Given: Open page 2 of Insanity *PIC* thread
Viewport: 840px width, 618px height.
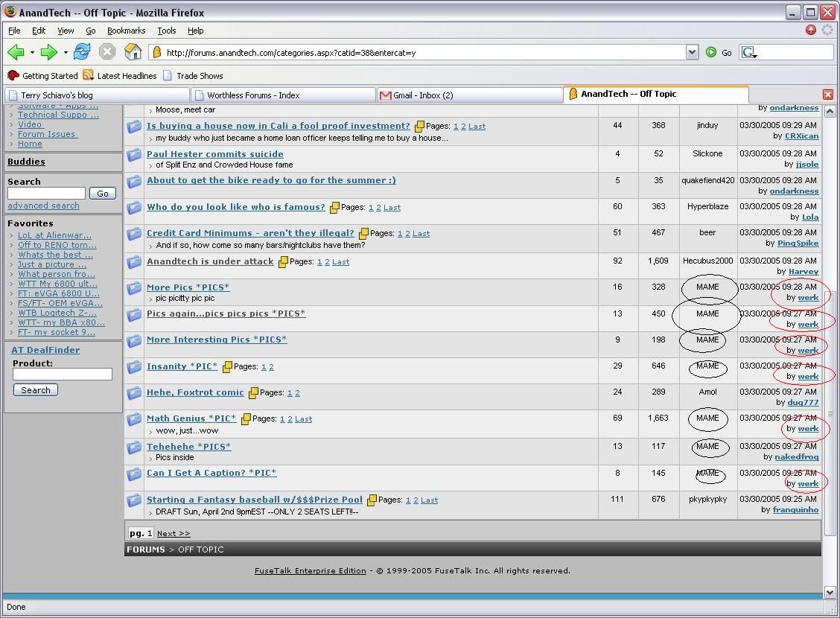Looking at the screenshot, I should [x=271, y=367].
